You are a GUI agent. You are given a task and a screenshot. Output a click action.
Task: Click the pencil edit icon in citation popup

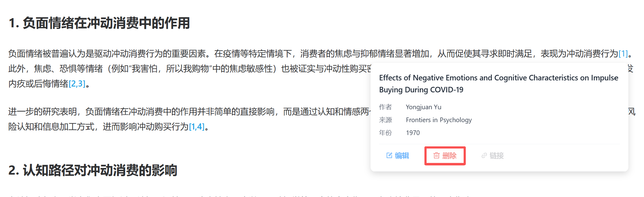click(x=389, y=156)
